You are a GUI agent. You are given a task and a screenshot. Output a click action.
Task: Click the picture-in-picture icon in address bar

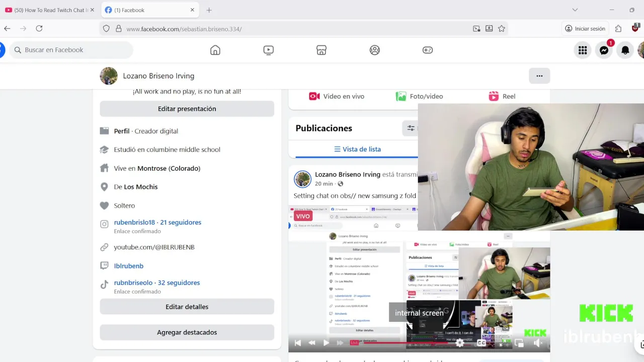click(x=476, y=29)
